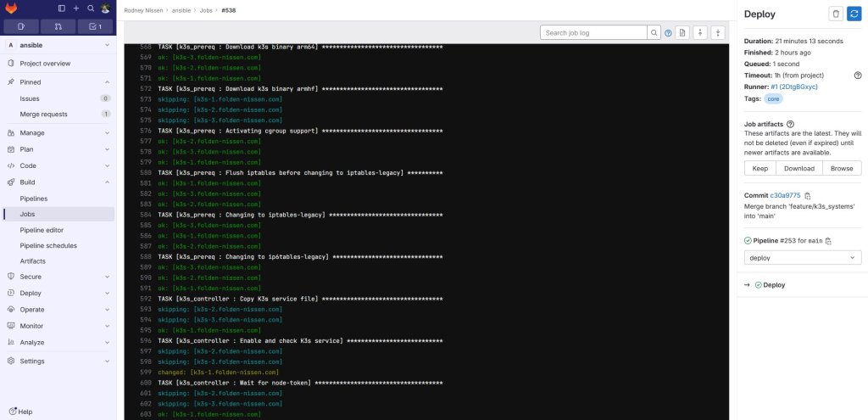Create new item with the plus icon
Image resolution: width=868 pixels, height=420 pixels.
point(76,8)
